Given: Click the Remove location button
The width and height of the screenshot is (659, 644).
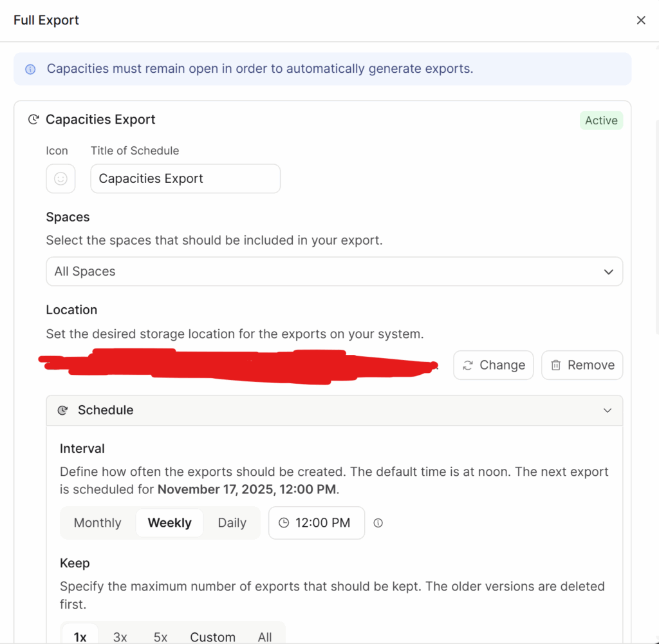Looking at the screenshot, I should (582, 365).
